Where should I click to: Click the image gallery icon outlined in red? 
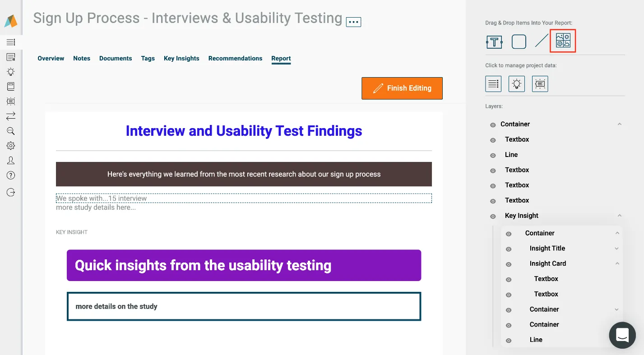coord(563,41)
